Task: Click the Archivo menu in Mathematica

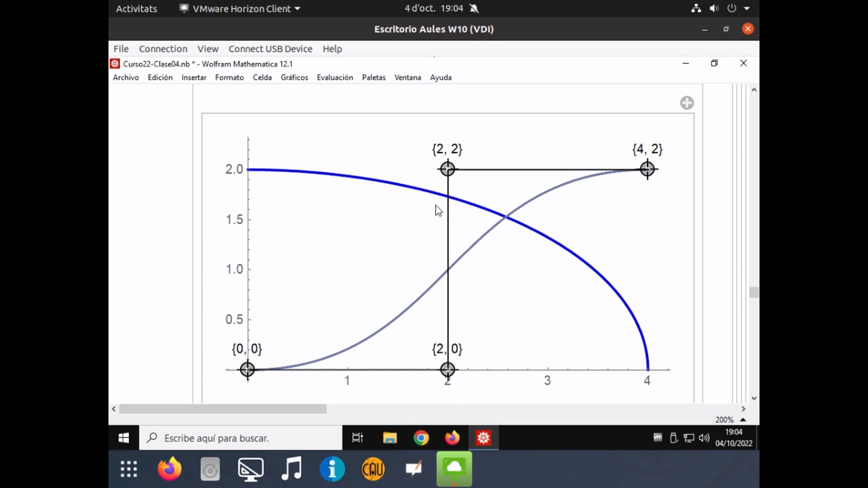Action: click(125, 77)
